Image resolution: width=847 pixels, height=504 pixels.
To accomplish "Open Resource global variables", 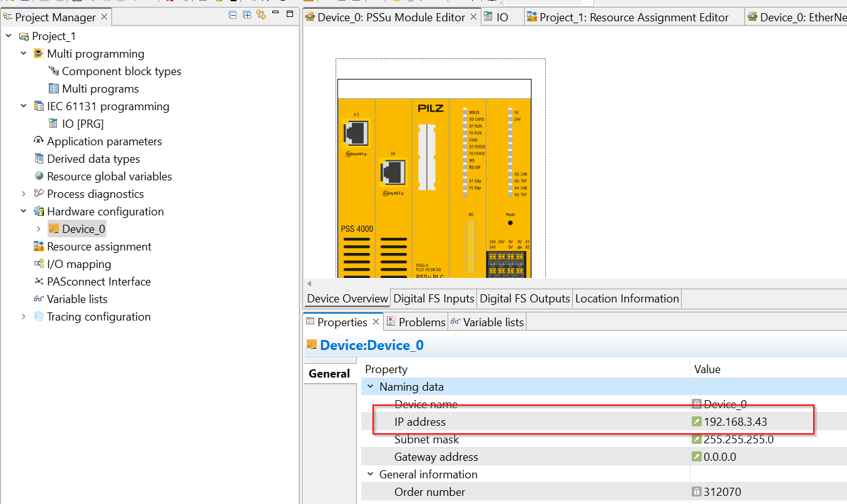I will click(110, 177).
